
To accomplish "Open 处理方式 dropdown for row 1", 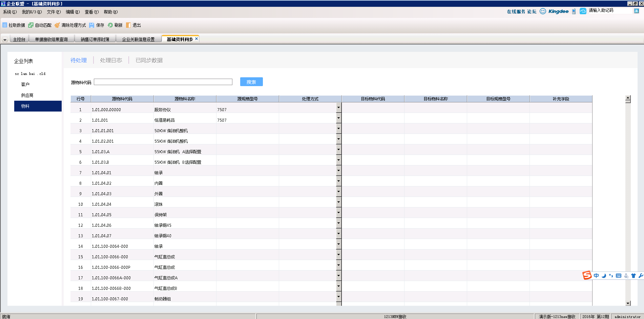I will 338,108.
